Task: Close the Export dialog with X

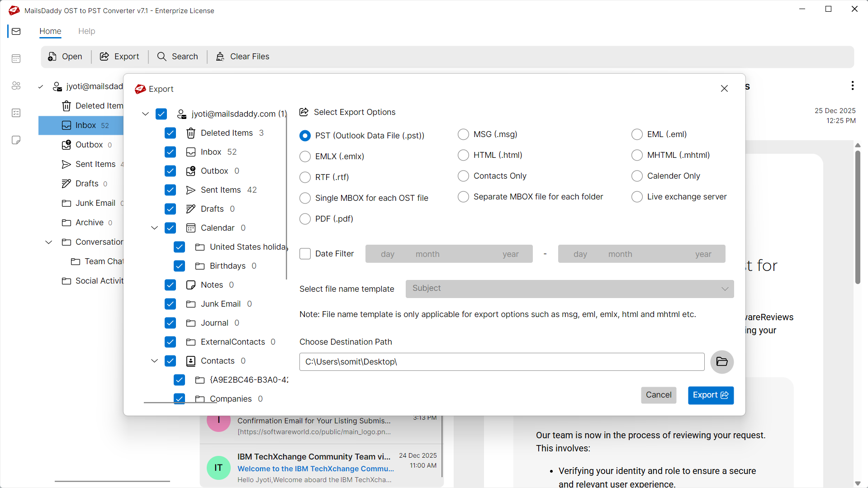Action: point(724,89)
